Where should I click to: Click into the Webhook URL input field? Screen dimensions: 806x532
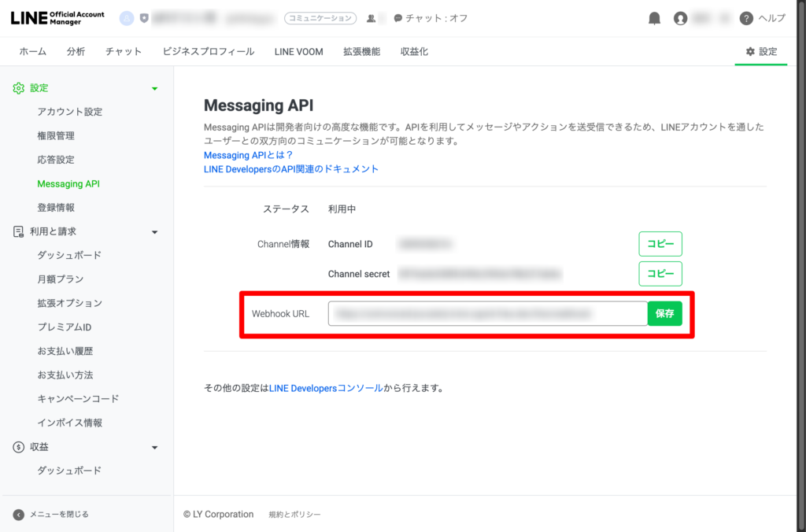[486, 313]
